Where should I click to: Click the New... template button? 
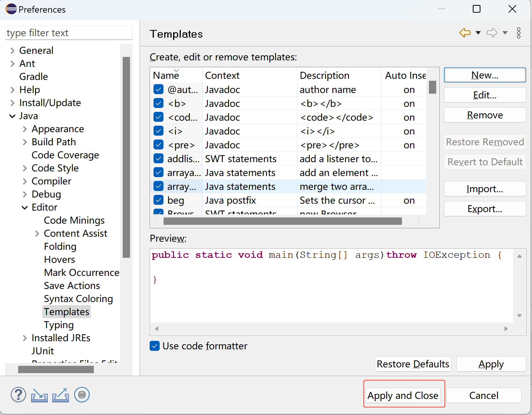pos(485,75)
